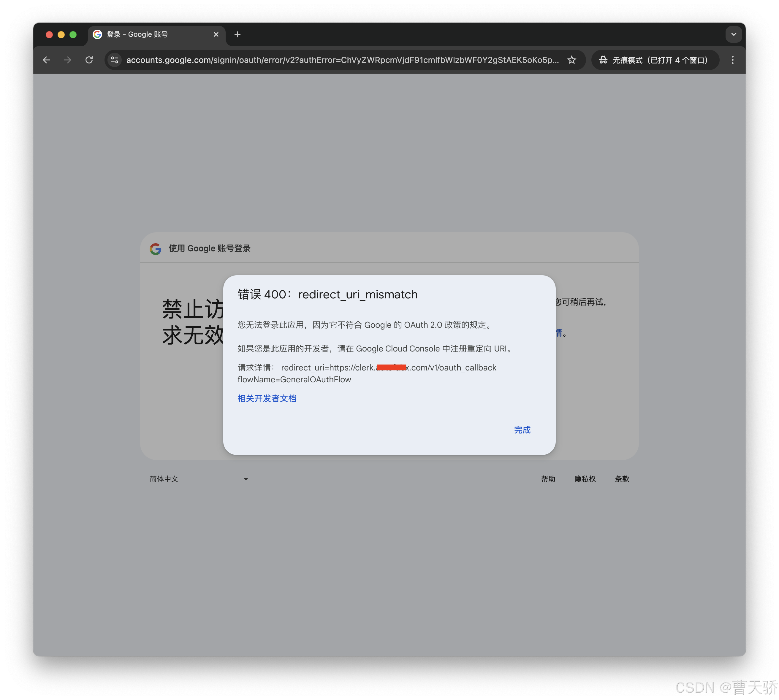Open the 相关开发者文档 link
779x700 pixels.
click(267, 398)
